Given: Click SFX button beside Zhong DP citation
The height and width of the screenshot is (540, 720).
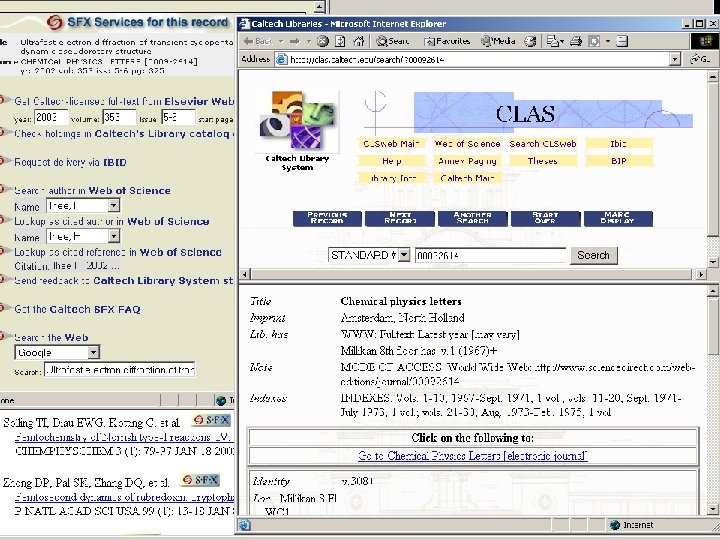Looking at the screenshot, I should pos(200,480).
